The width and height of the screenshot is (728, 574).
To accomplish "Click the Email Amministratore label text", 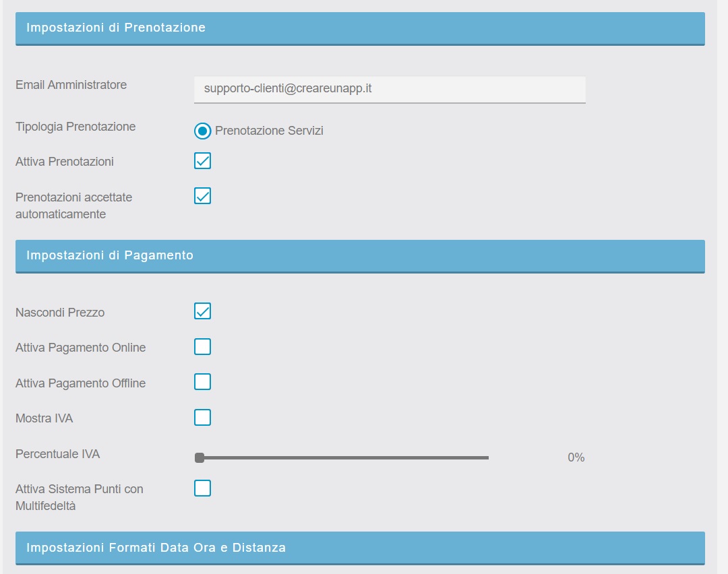I will tap(71, 85).
